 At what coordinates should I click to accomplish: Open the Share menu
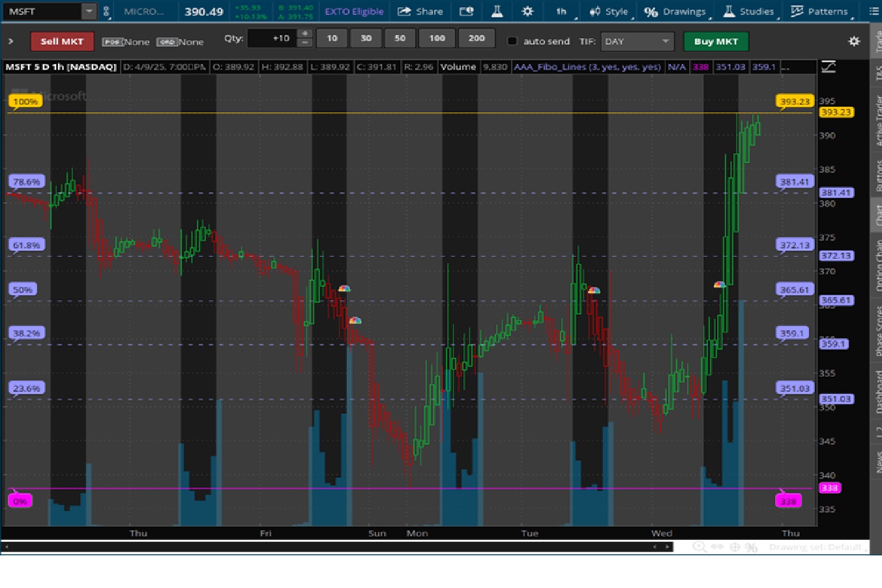[x=420, y=11]
